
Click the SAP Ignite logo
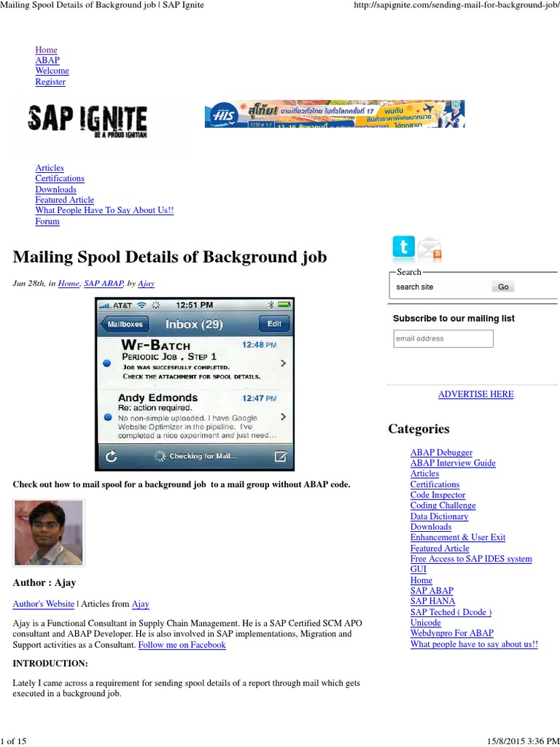pos(88,120)
